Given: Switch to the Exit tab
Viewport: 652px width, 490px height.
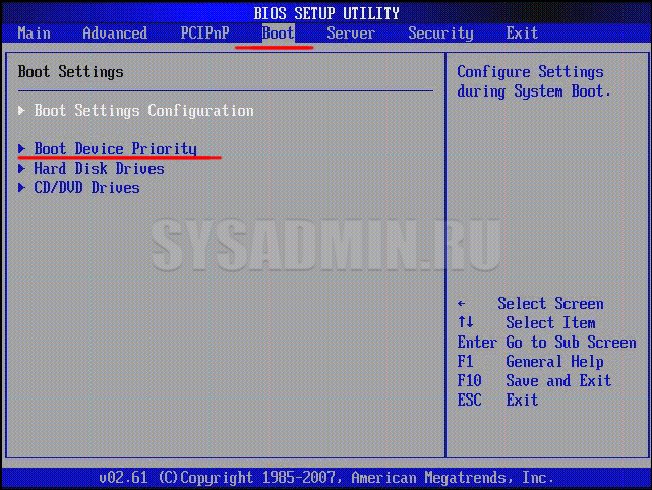Looking at the screenshot, I should pyautogui.click(x=522, y=34).
